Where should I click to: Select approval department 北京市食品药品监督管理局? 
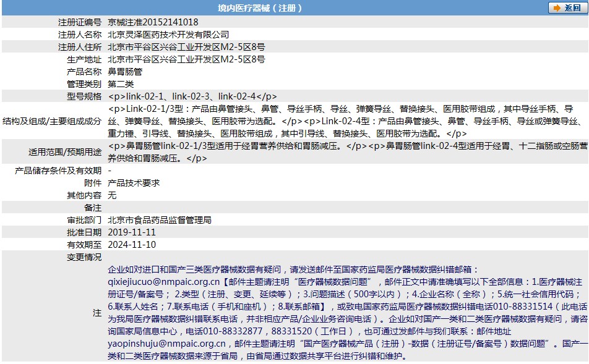point(160,220)
